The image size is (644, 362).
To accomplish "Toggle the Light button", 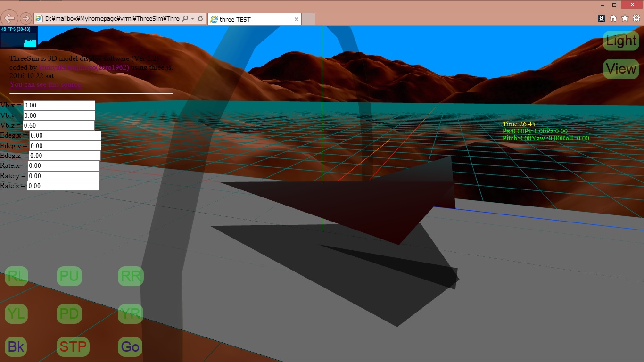I will [621, 41].
